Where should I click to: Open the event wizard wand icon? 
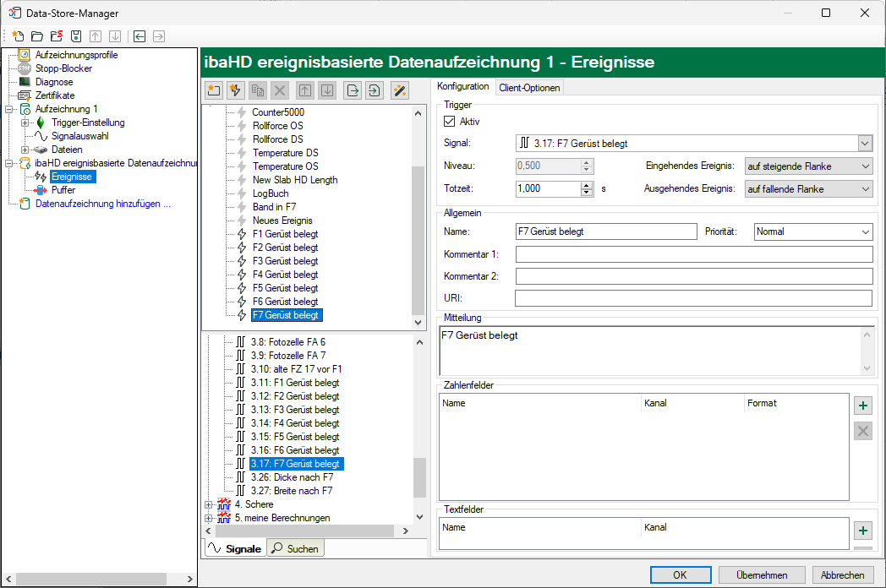tap(400, 90)
